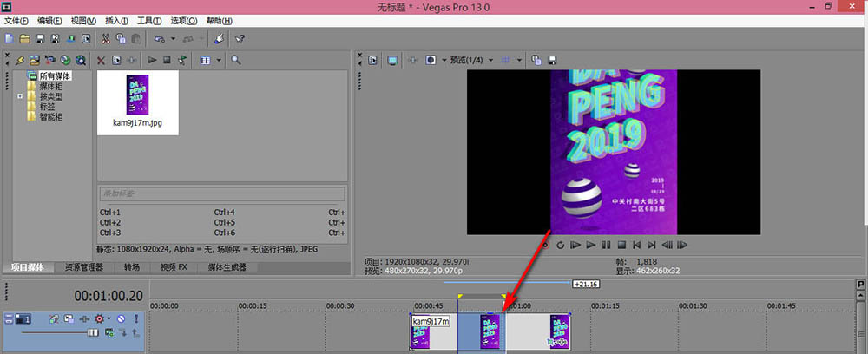Open preview Project Video Properties icon

pyautogui.click(x=372, y=60)
